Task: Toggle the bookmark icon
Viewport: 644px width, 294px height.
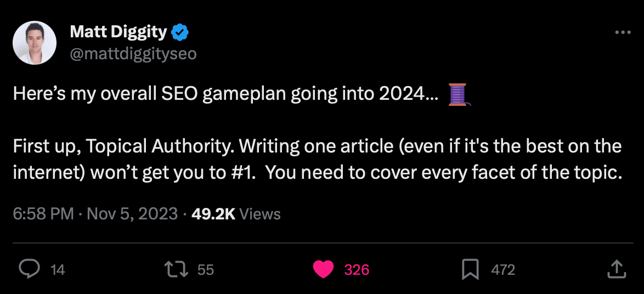Action: click(470, 269)
